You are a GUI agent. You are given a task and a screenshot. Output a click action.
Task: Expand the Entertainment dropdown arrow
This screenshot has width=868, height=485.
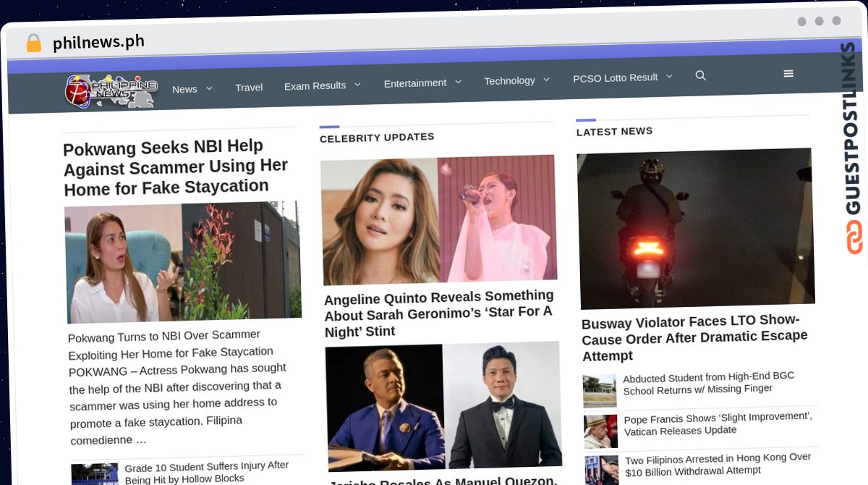[x=458, y=82]
